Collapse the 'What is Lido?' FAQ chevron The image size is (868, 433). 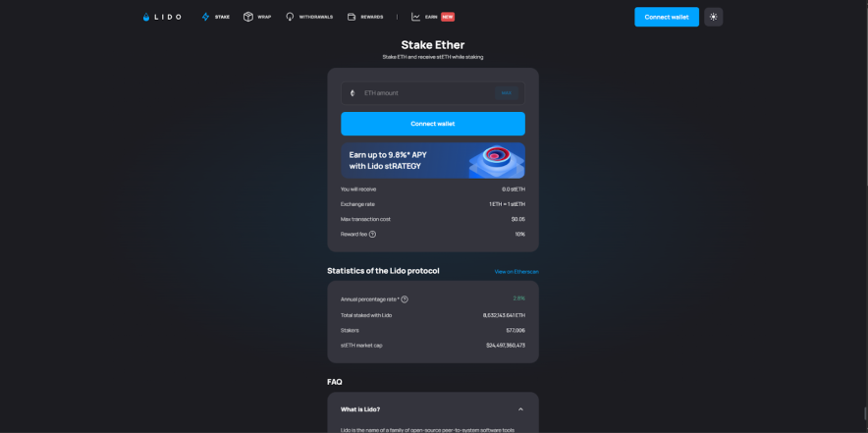click(x=520, y=409)
